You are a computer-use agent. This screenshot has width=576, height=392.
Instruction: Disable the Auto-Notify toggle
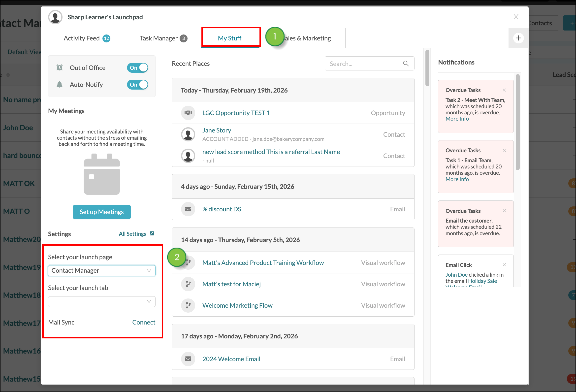pyautogui.click(x=137, y=85)
